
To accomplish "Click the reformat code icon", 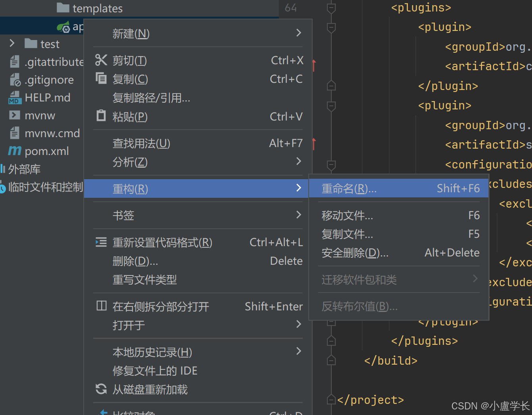I will [101, 242].
